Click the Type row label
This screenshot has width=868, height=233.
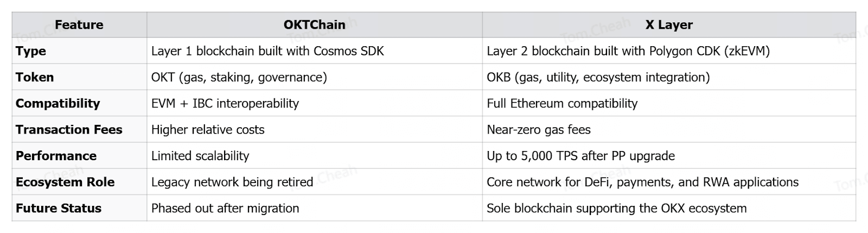[x=31, y=51]
